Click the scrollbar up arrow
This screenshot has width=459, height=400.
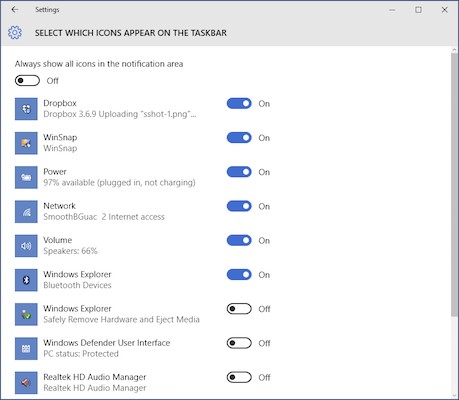click(454, 50)
